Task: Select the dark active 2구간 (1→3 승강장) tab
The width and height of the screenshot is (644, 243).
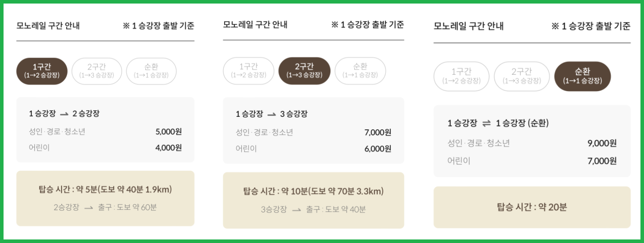Action: click(x=304, y=71)
